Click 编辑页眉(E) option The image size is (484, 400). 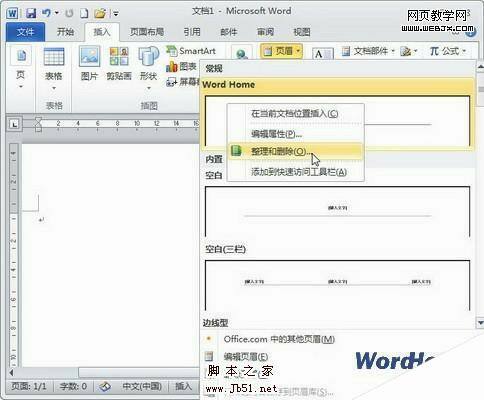[246, 357]
